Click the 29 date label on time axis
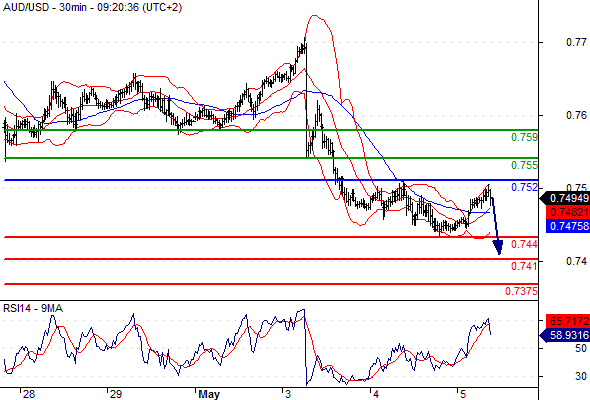This screenshot has height=400, width=590. pyautogui.click(x=116, y=394)
